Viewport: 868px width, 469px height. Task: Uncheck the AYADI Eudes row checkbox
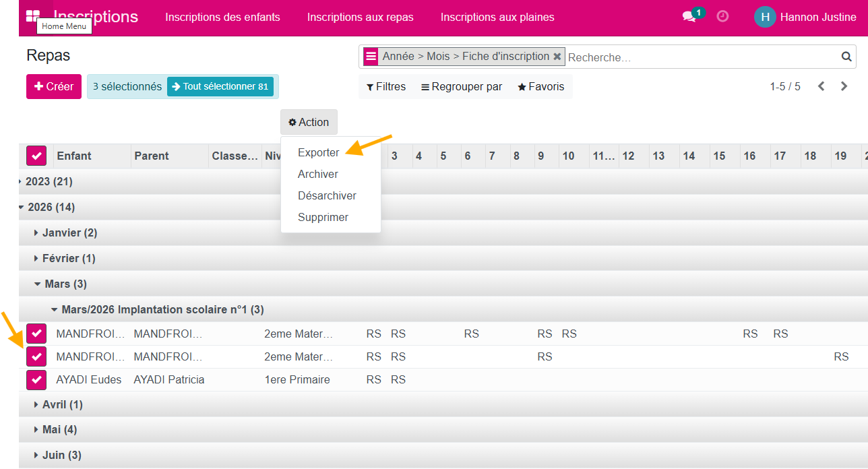click(36, 380)
